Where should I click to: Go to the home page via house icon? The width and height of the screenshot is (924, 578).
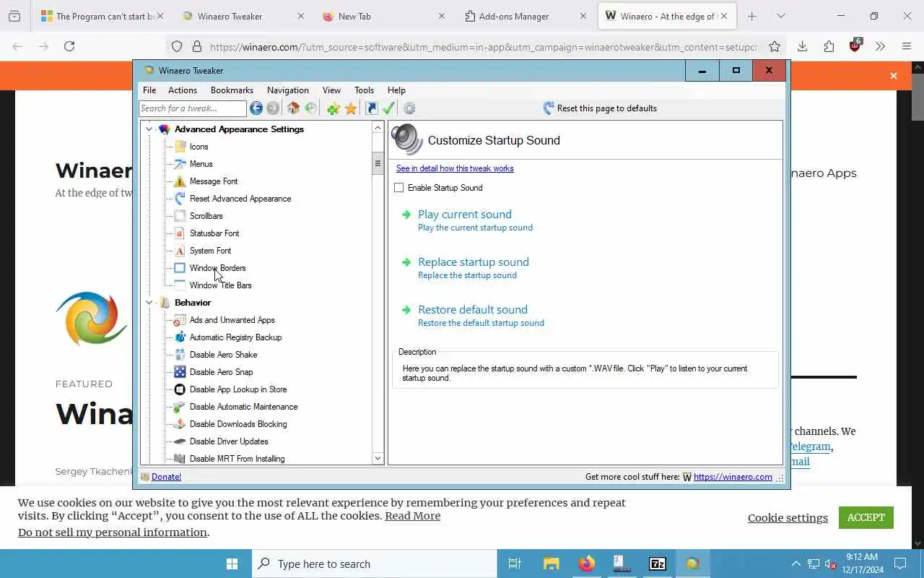(x=293, y=108)
